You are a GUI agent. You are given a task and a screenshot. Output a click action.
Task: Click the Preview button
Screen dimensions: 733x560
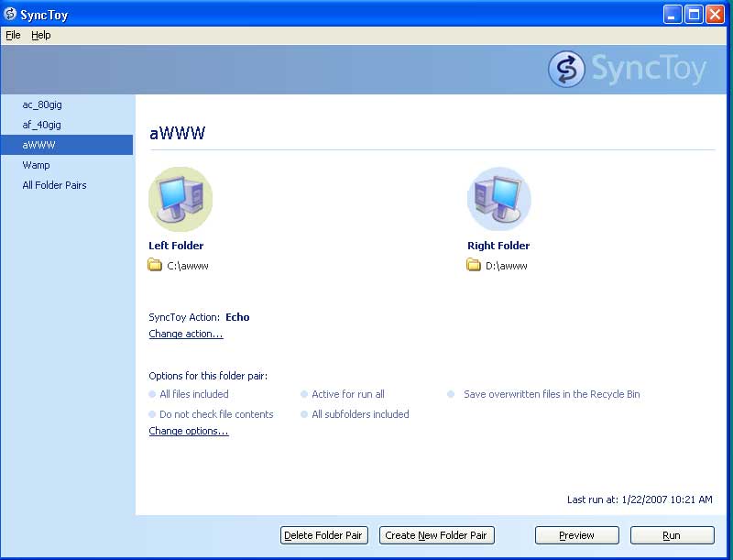[577, 535]
